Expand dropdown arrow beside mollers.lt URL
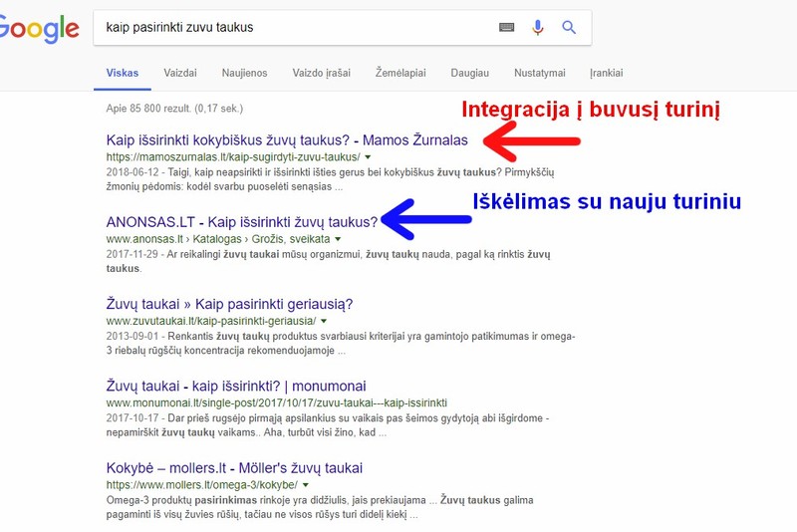Screen dimensions: 797x532 (x=306, y=485)
